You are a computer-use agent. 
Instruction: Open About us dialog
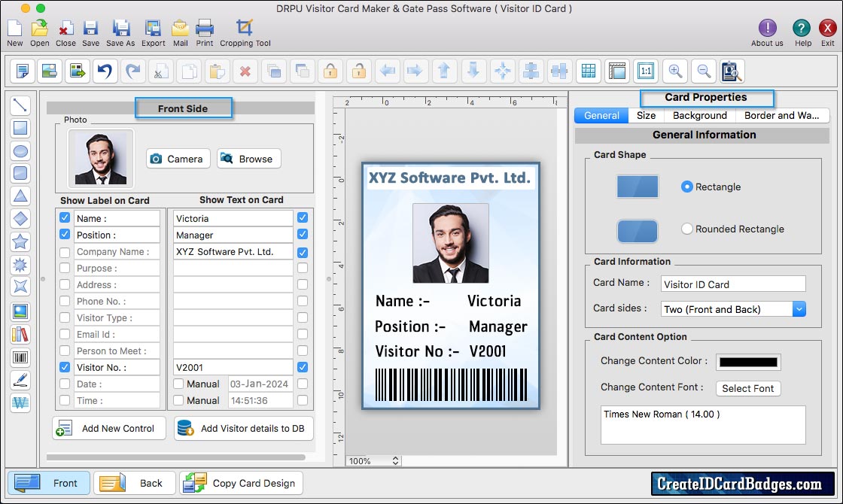pyautogui.click(x=767, y=28)
